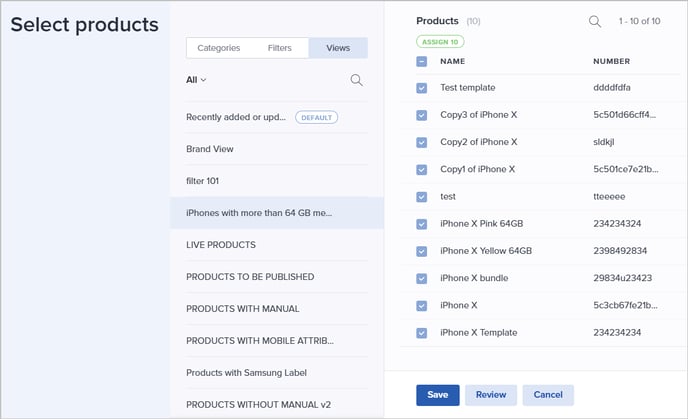
Task: Open the Review button
Action: 491,395
